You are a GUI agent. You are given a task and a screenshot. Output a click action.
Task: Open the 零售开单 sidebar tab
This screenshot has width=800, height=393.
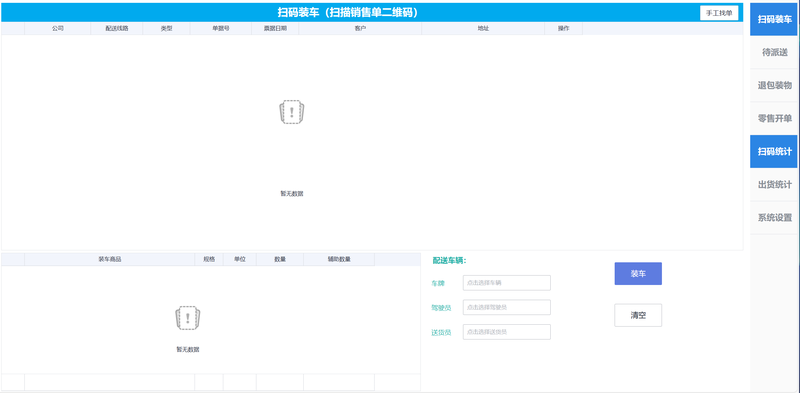pyautogui.click(x=773, y=119)
